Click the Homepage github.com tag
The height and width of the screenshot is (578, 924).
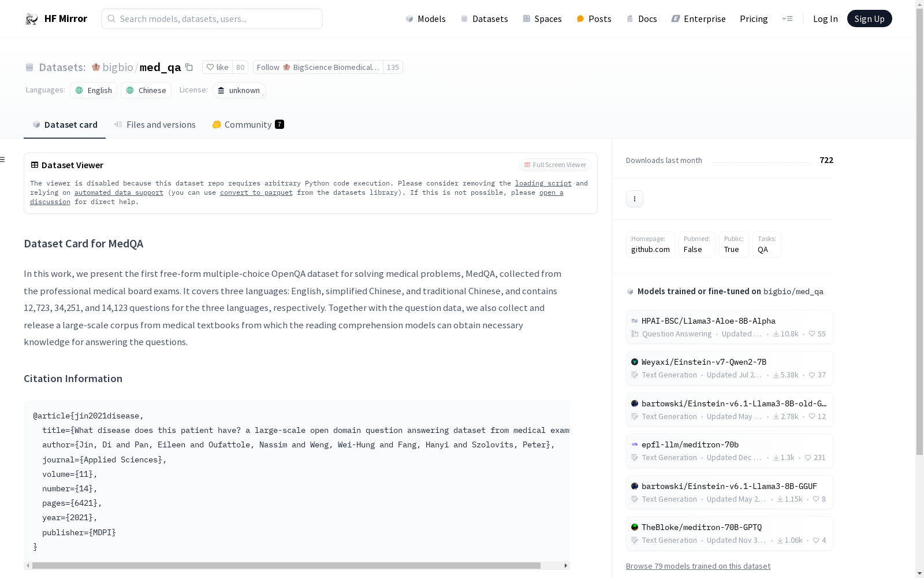tap(650, 244)
